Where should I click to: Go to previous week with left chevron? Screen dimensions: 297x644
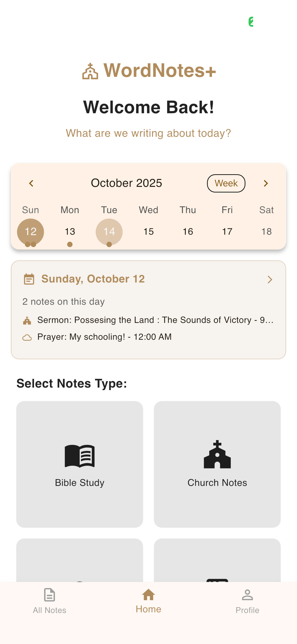click(x=31, y=183)
